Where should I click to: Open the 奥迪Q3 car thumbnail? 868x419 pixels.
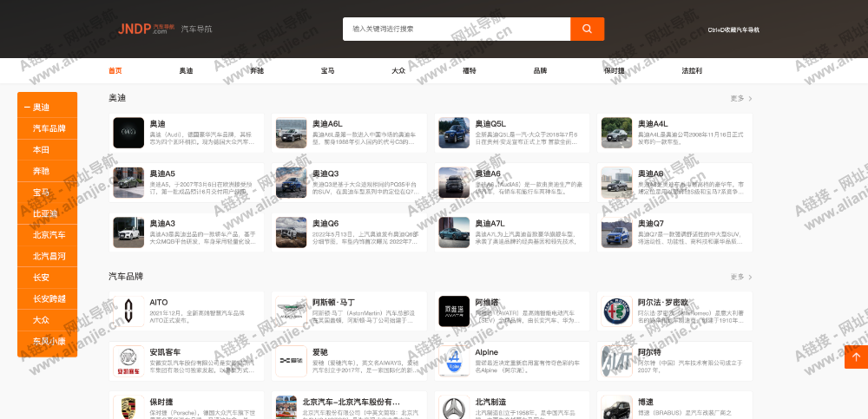tap(291, 183)
